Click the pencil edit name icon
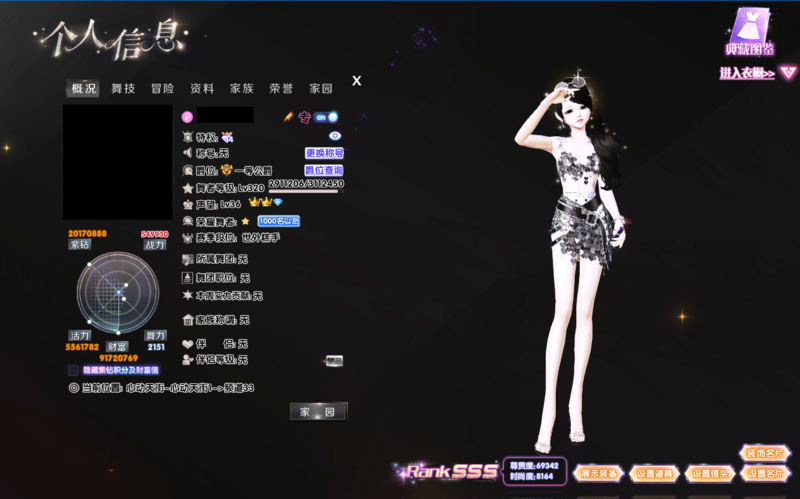The image size is (800, 499). pos(289,117)
